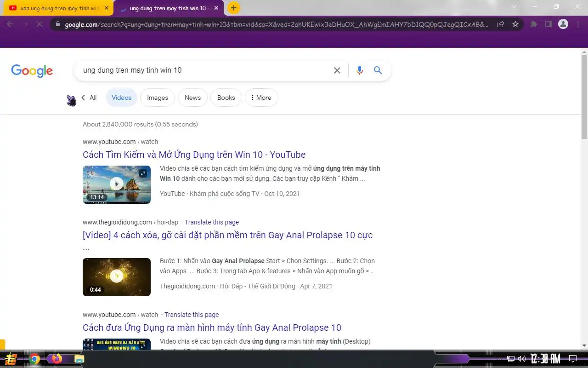Image resolution: width=588 pixels, height=368 pixels.
Task: Click the vertical scrollbar thumb
Action: (x=584, y=97)
